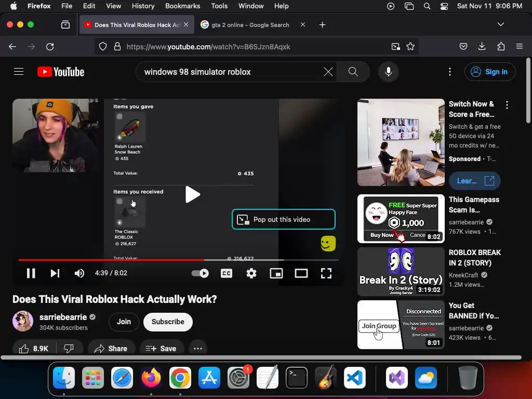Bookmark this page with star
Screen dimensions: 532x399
click(x=410, y=46)
